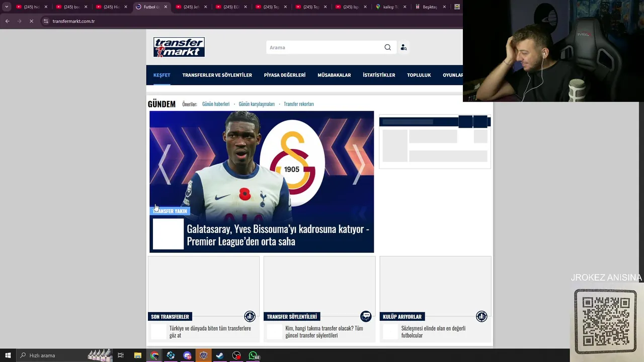Open the Kulüp Arıyorlar card heading
644x362 pixels.
point(402,317)
